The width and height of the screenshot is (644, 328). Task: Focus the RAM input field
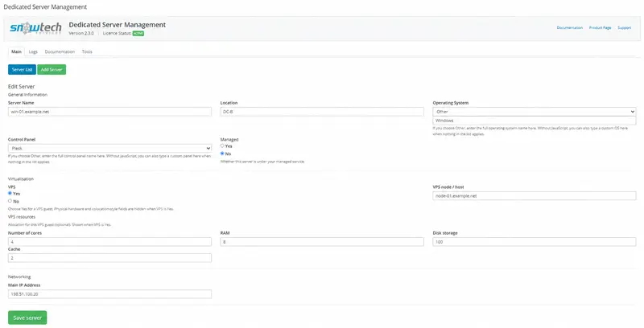tap(322, 242)
